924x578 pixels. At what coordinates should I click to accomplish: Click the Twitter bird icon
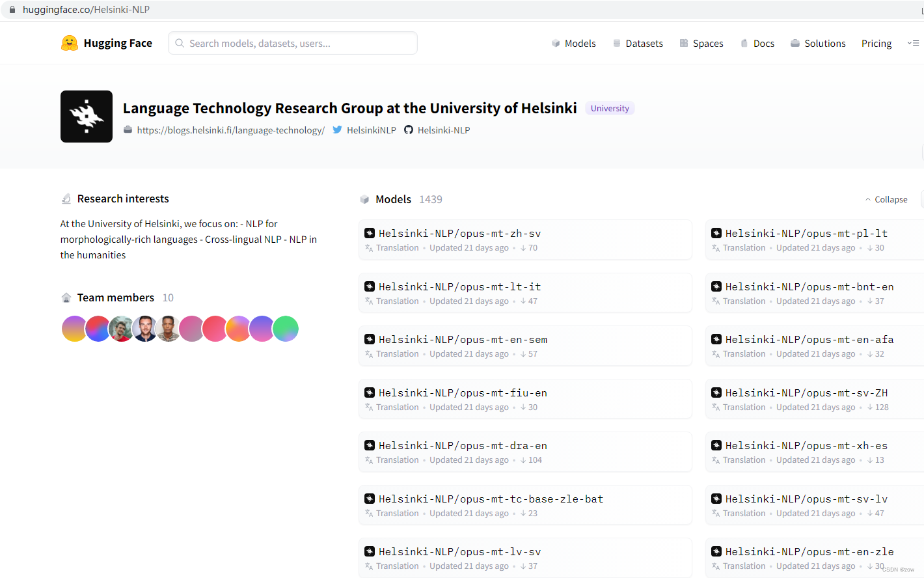(x=337, y=130)
